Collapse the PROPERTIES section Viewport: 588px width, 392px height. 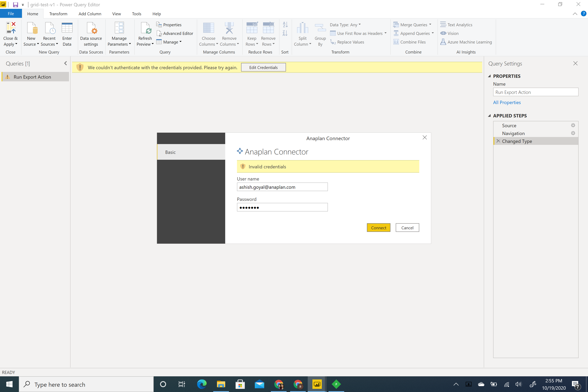489,76
